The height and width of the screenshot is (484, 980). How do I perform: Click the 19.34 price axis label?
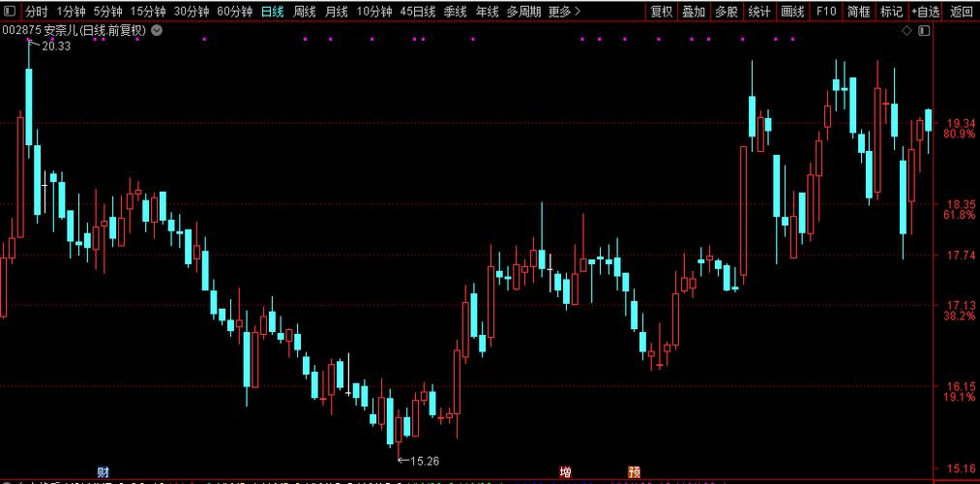(960, 123)
